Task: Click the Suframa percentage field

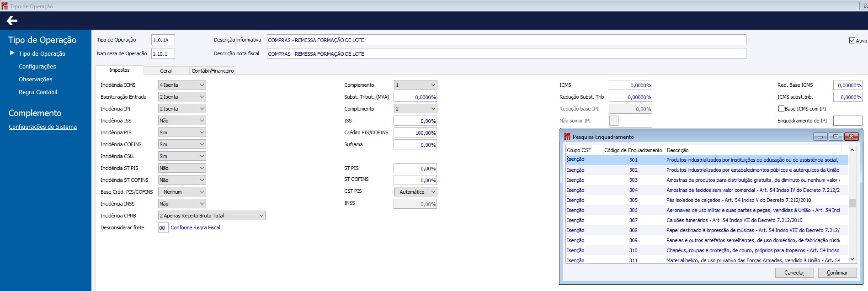Action: (415, 144)
